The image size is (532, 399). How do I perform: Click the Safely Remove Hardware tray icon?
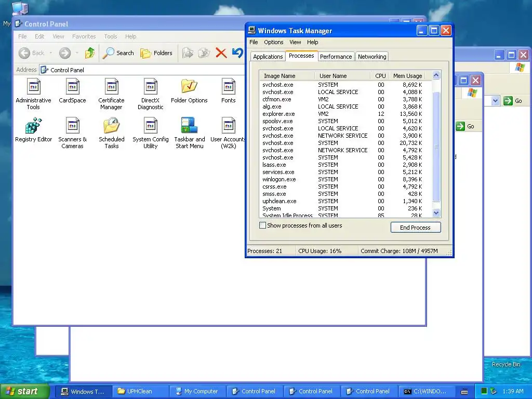(x=494, y=391)
